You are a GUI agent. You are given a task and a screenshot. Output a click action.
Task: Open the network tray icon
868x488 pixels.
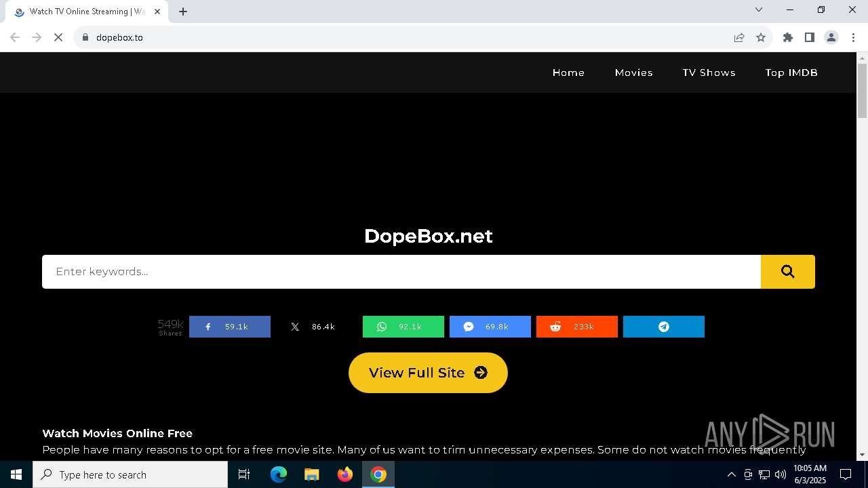tap(764, 474)
